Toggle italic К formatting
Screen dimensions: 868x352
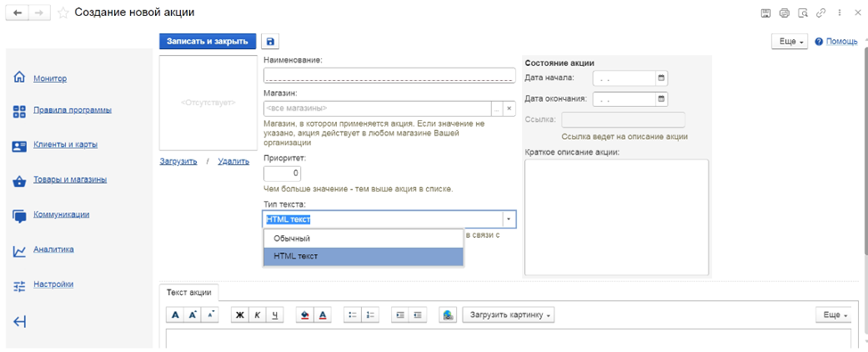point(257,315)
